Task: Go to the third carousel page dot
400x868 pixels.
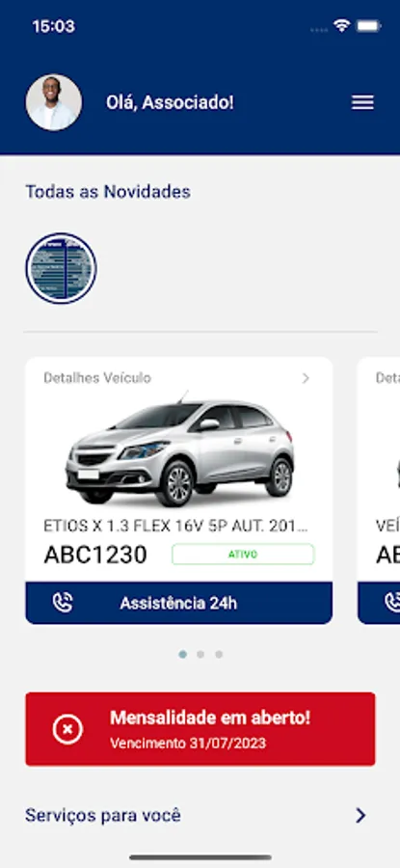Action: click(x=219, y=654)
